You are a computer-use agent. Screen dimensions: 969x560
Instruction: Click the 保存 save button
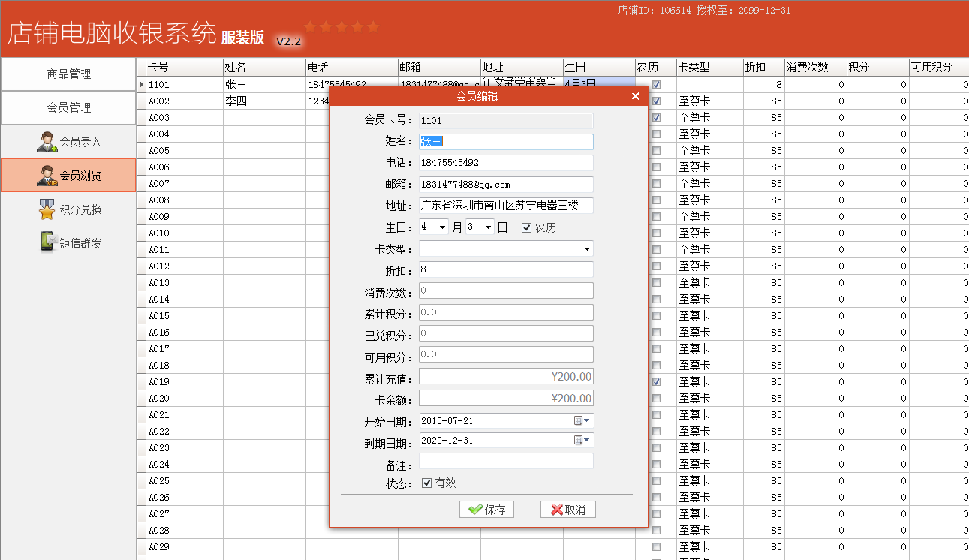(x=486, y=509)
